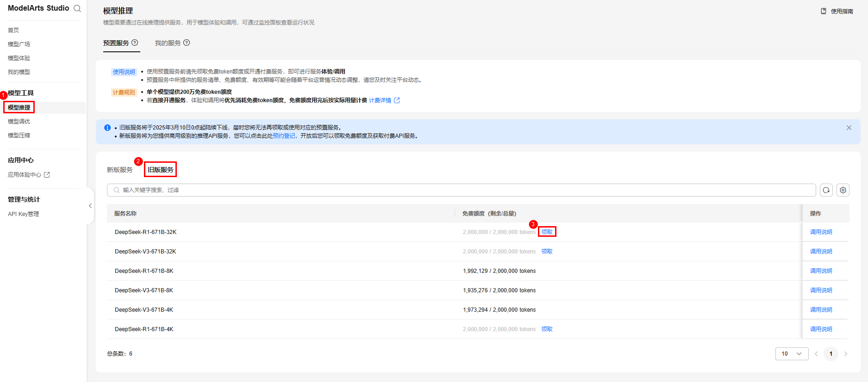
Task: Open 模型压缩 in the sidebar
Action: point(19,135)
